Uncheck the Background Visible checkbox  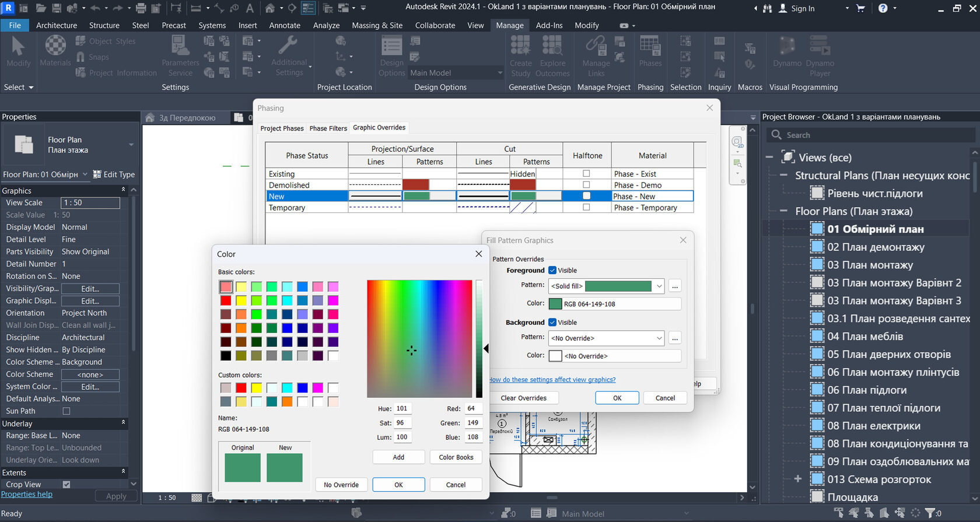coord(552,322)
